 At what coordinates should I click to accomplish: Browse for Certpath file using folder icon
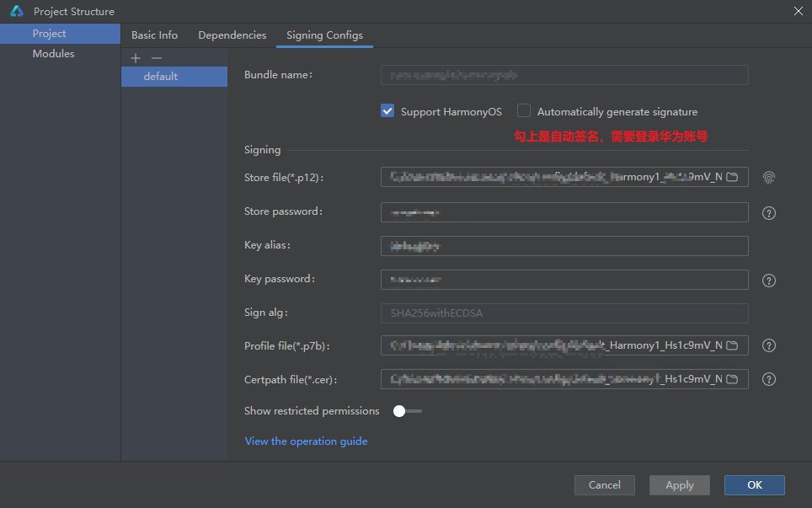732,379
